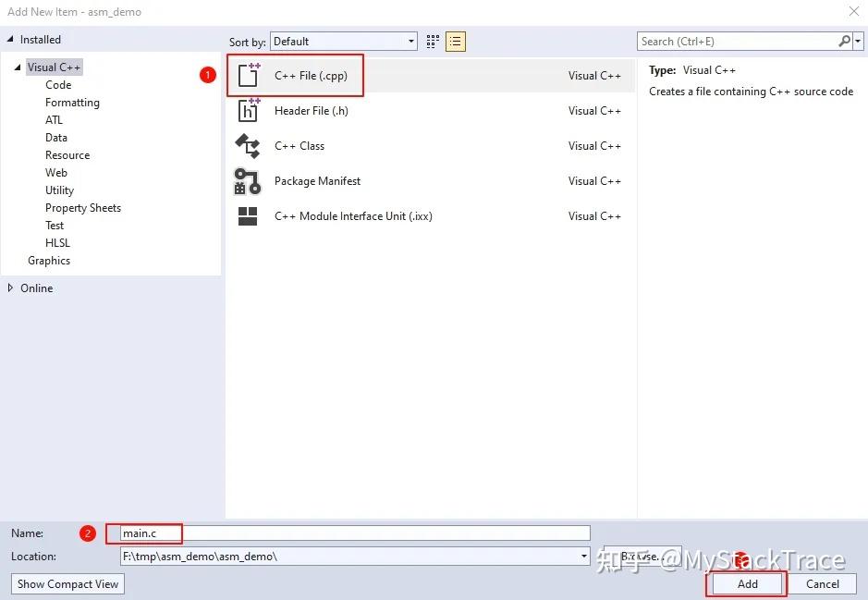Viewport: 868px width, 600px height.
Task: Select the Header File (.h) icon
Action: pos(248,110)
